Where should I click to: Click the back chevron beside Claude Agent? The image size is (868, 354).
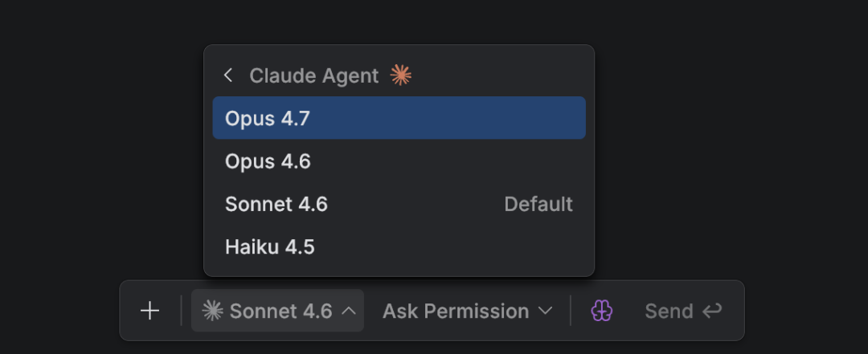228,75
